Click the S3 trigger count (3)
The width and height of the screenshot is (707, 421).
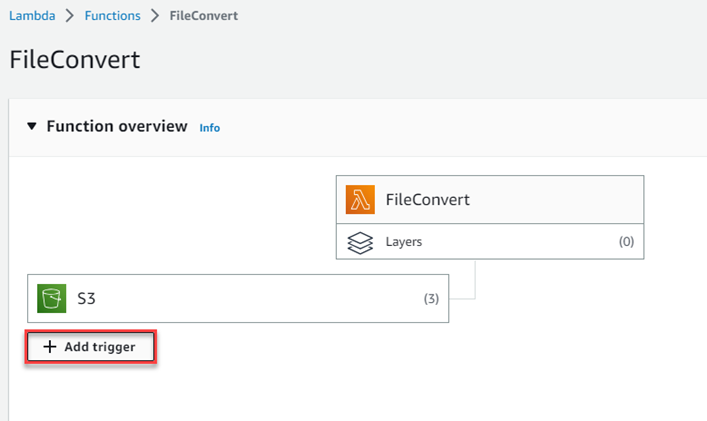431,298
